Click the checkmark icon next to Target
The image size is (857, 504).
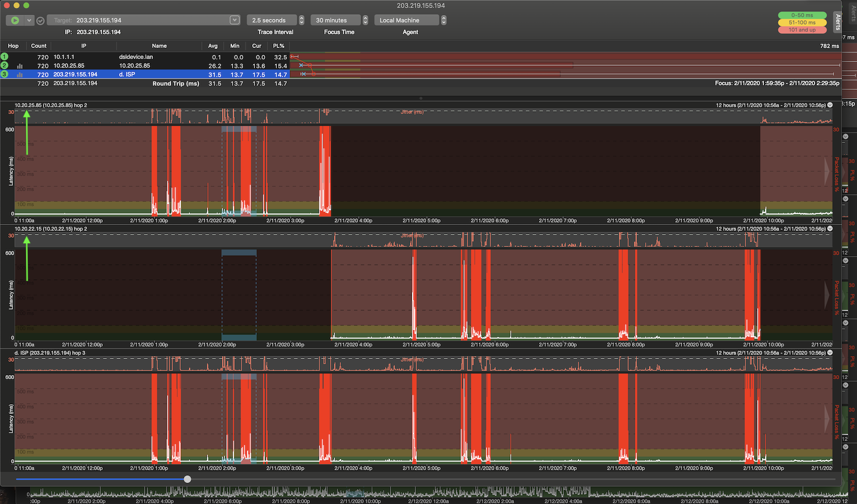click(41, 20)
